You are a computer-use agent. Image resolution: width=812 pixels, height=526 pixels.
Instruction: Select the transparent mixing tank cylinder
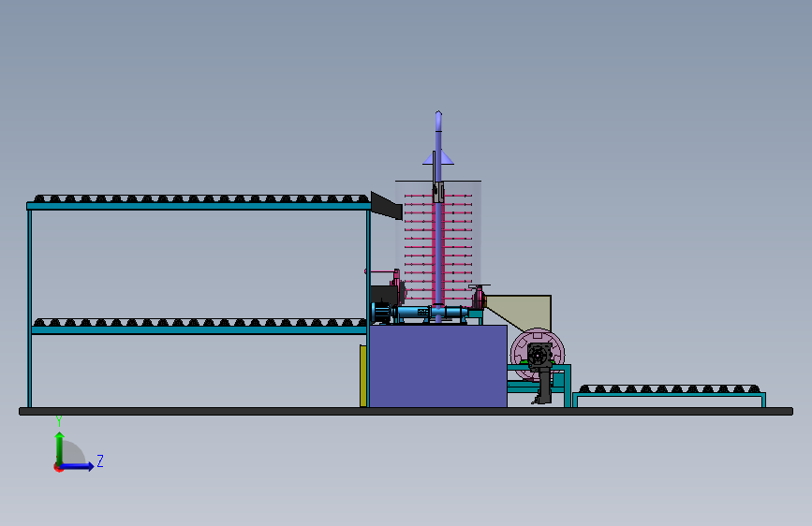[x=438, y=243]
